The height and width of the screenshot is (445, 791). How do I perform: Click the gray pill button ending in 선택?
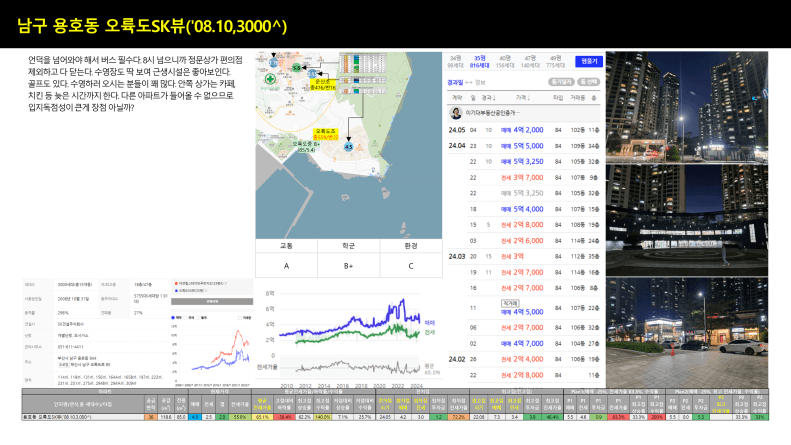point(588,82)
